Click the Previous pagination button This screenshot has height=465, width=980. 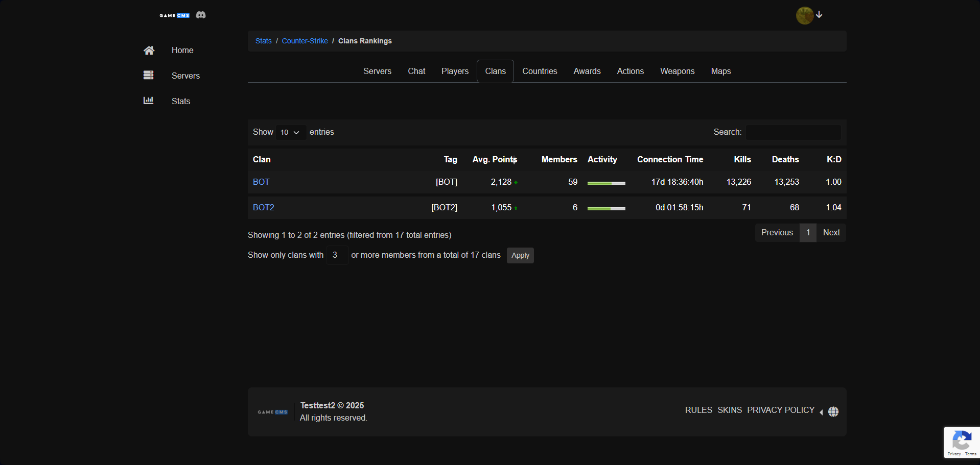coord(777,232)
